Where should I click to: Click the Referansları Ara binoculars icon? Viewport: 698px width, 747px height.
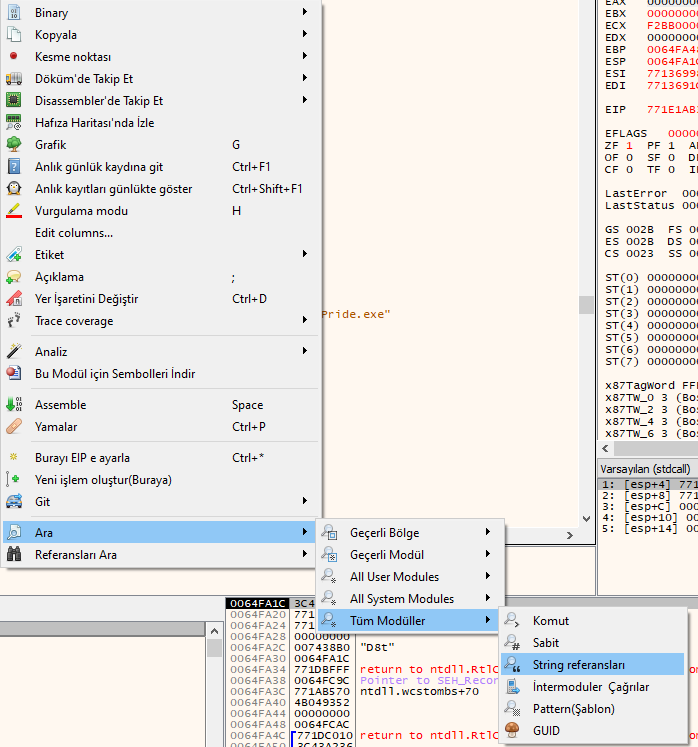click(14, 554)
